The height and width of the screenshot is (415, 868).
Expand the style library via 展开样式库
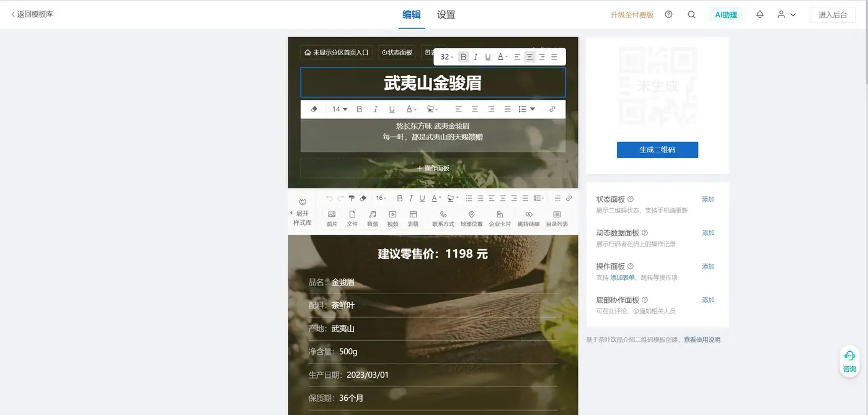302,218
